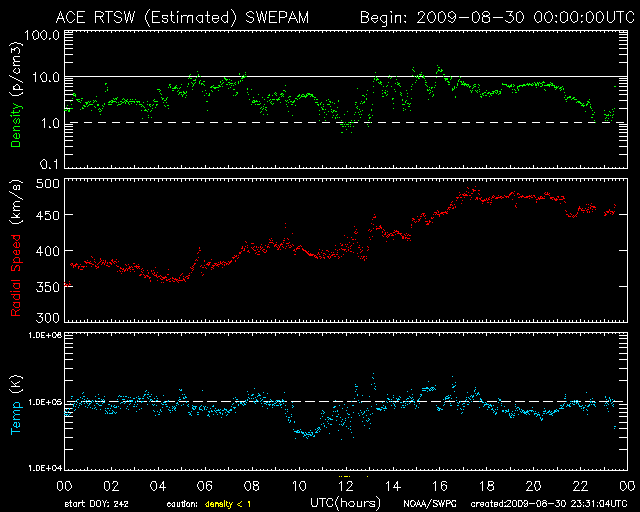Click the '400' speed axis value

(48, 251)
